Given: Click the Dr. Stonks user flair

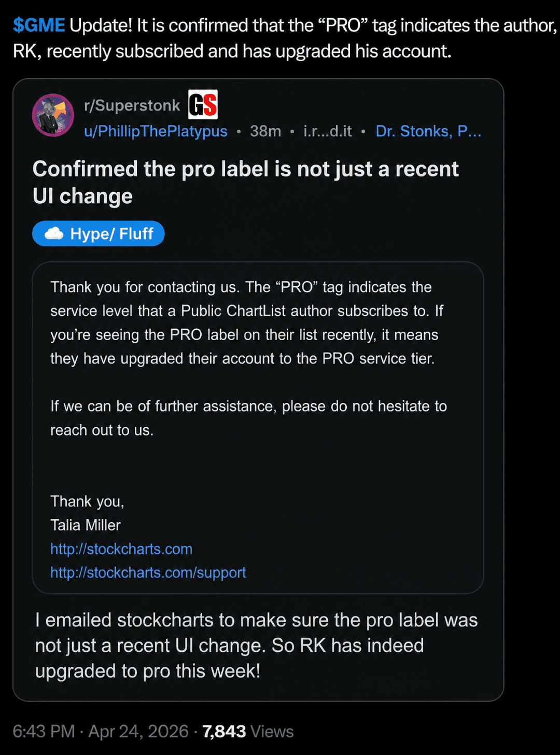Looking at the screenshot, I should coord(428,131).
